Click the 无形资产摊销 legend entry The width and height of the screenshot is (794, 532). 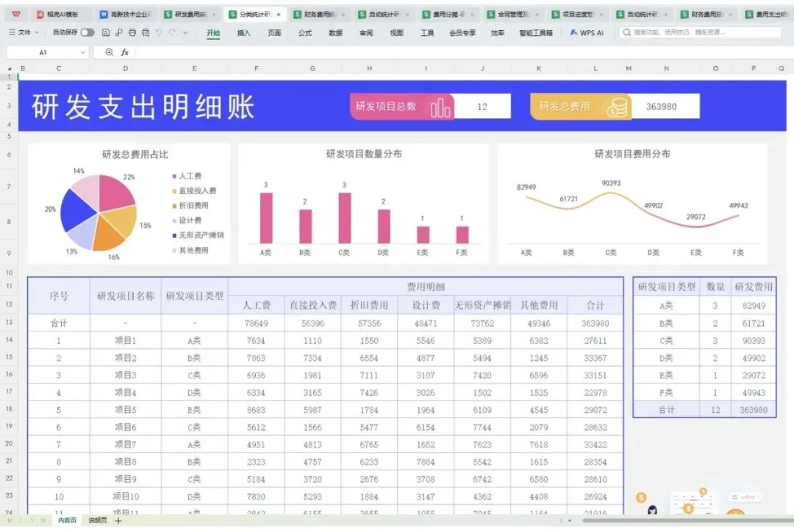pyautogui.click(x=198, y=235)
